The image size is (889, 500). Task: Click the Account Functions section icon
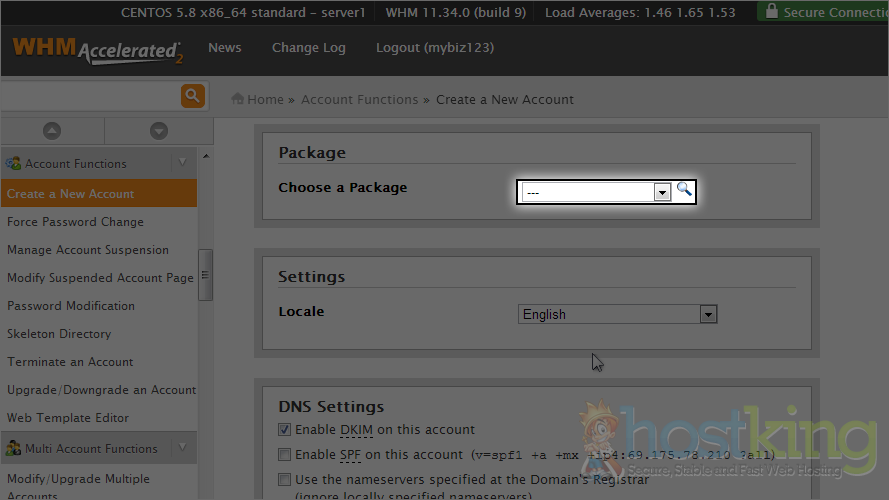pos(14,163)
